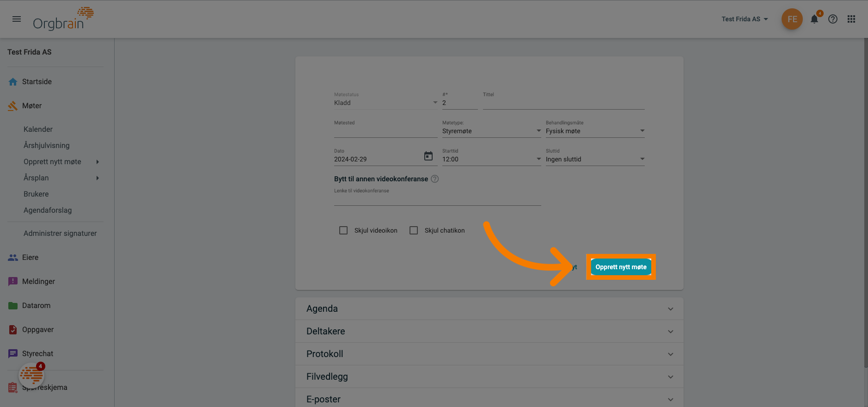Screen dimensions: 868x407
Task: Open Starttid 12:00 dropdown
Action: pos(491,159)
